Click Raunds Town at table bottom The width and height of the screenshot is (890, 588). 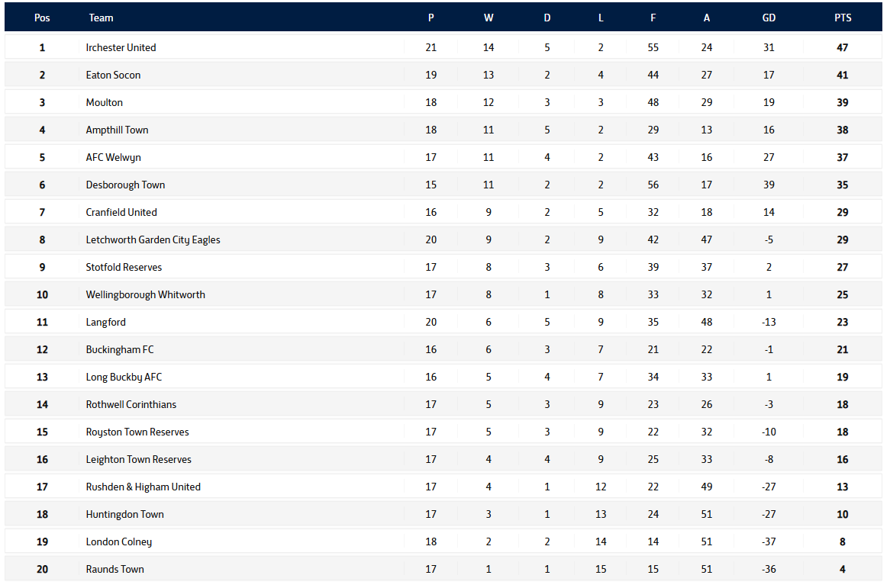(114, 569)
